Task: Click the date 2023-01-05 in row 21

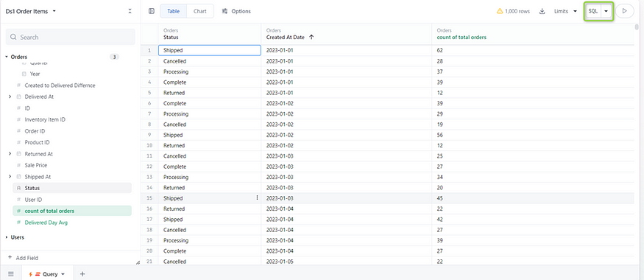Action: (x=280, y=261)
